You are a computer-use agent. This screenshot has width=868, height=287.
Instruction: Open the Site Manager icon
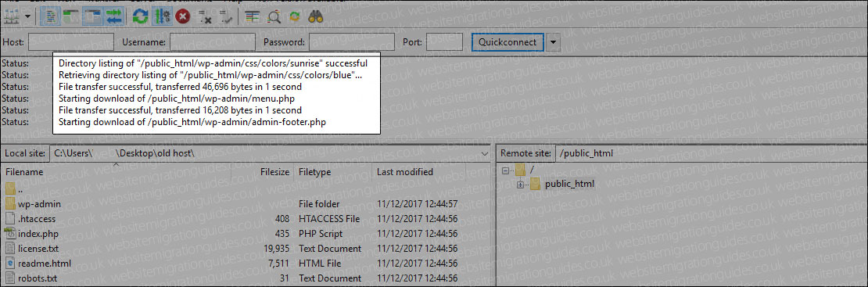[x=12, y=16]
